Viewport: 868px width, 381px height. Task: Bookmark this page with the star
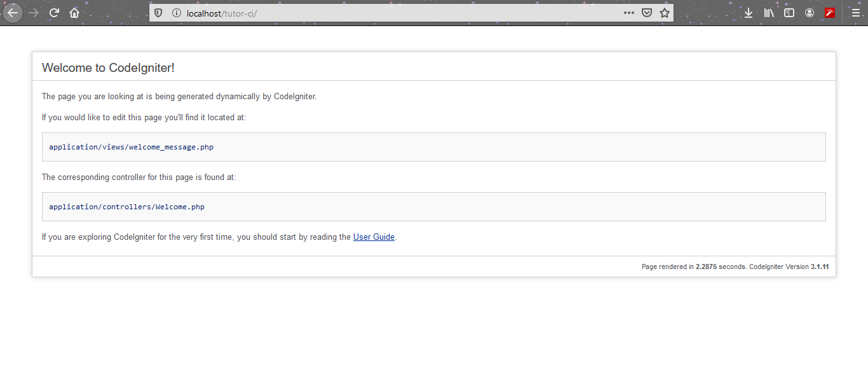pyautogui.click(x=665, y=13)
